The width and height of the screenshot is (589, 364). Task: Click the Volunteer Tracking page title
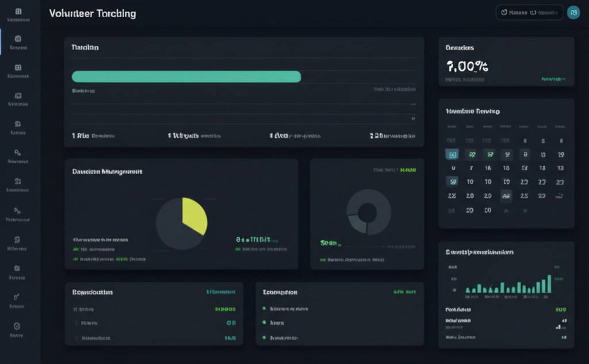93,13
